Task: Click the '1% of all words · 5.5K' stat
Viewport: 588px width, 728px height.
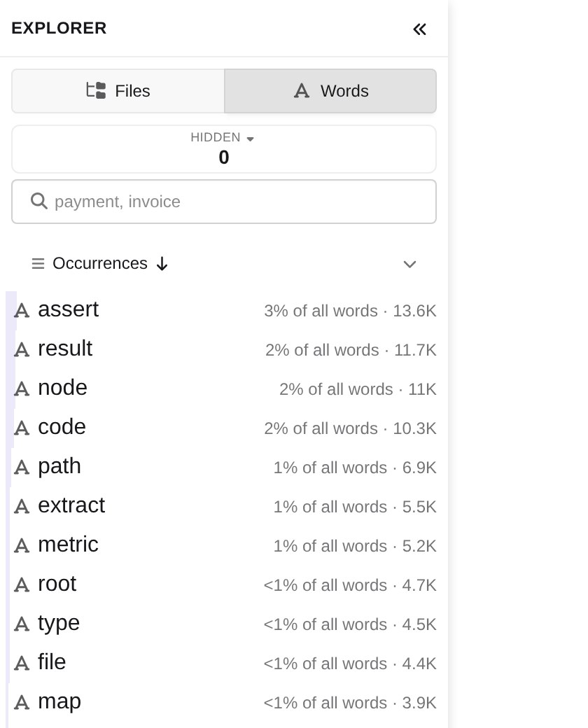Action: click(355, 507)
